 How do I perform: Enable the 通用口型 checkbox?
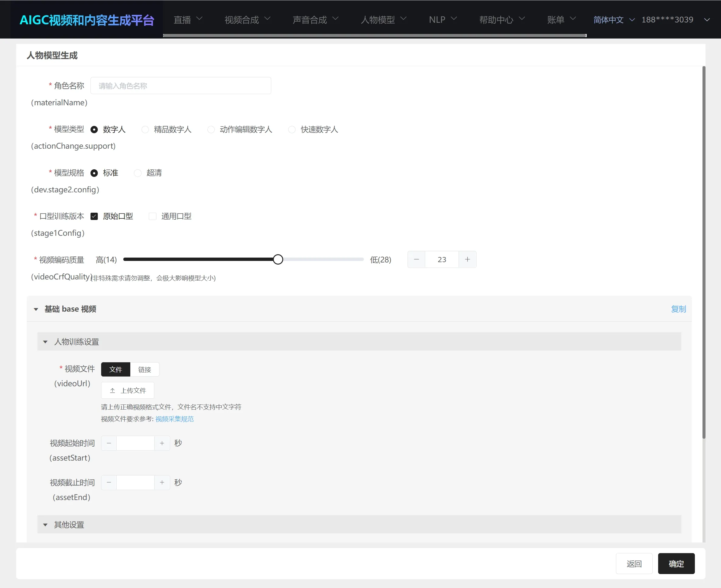click(x=152, y=216)
